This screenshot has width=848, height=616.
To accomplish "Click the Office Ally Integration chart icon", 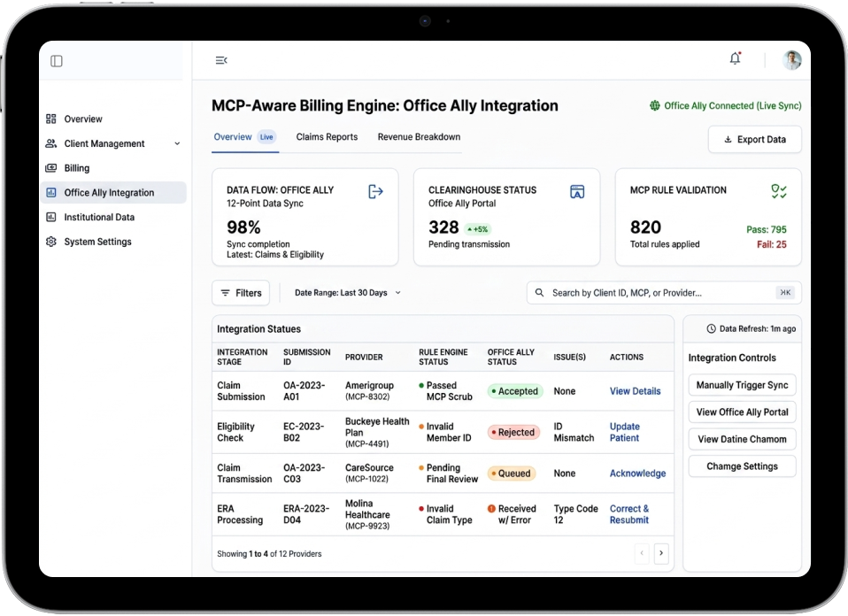I will point(51,193).
